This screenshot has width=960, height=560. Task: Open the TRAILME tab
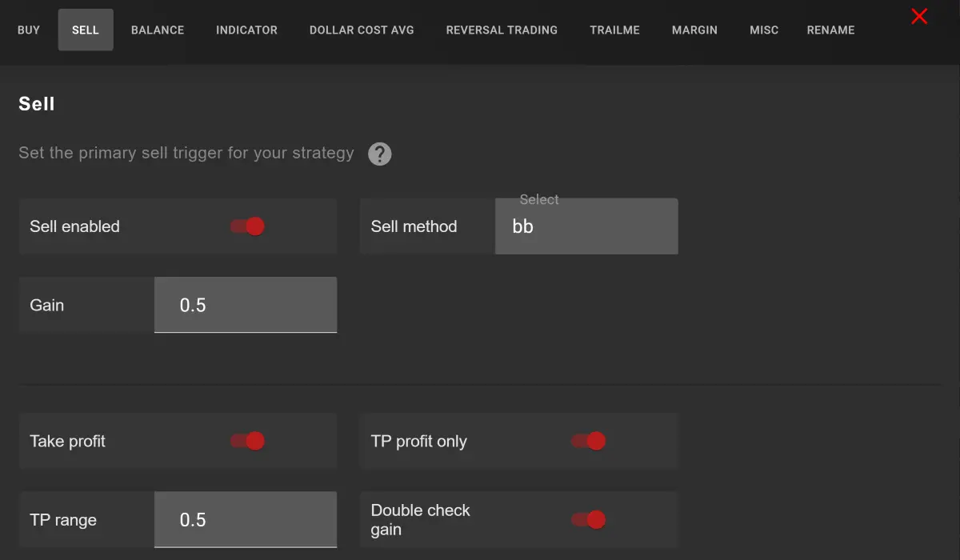(x=614, y=30)
